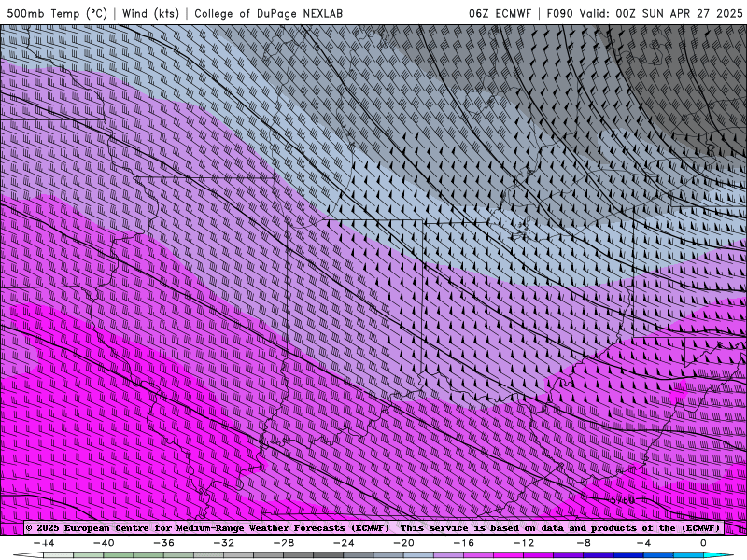
Task: Click the -20 color scale label
Action: coord(404,543)
